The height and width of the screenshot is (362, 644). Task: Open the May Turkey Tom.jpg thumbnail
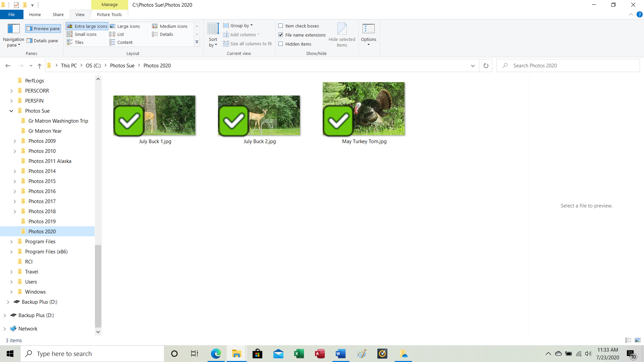coord(364,109)
